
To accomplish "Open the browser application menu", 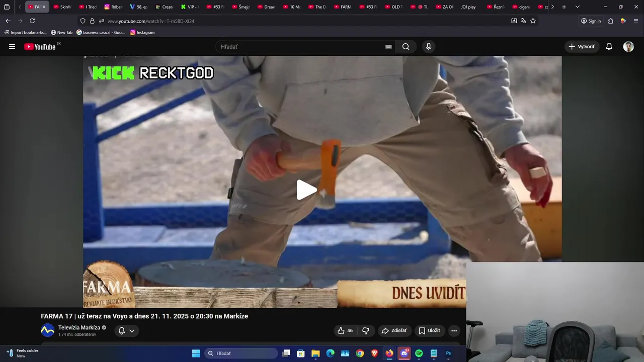I will (636, 21).
